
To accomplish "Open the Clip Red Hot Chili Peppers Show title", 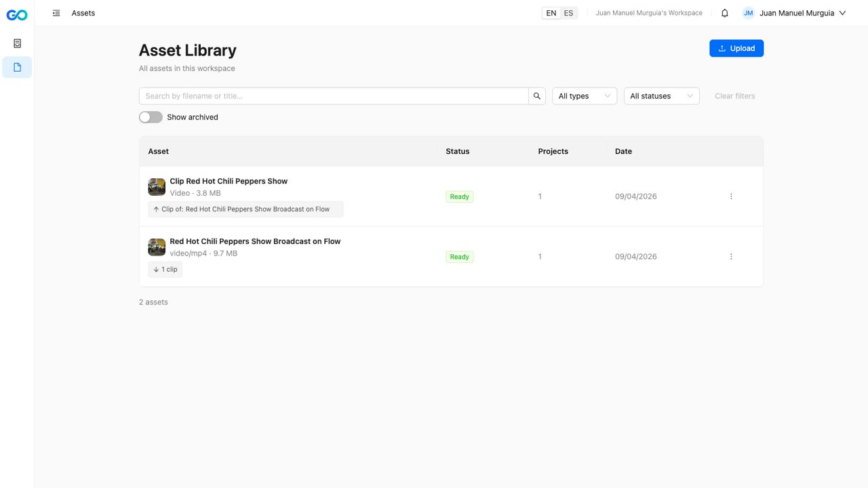I will coord(229,181).
